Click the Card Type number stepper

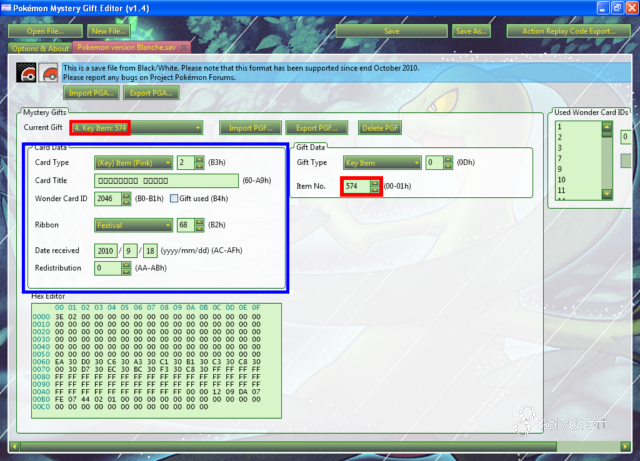199,163
